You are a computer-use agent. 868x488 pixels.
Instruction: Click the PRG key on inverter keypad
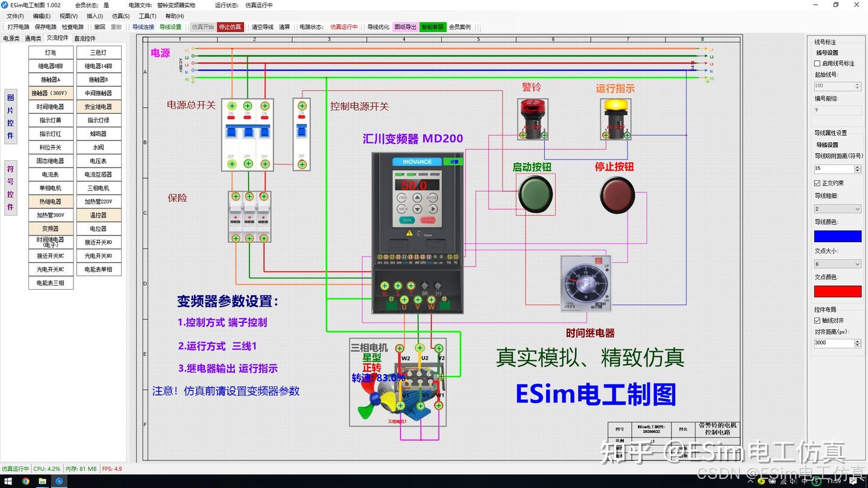pyautogui.click(x=403, y=198)
